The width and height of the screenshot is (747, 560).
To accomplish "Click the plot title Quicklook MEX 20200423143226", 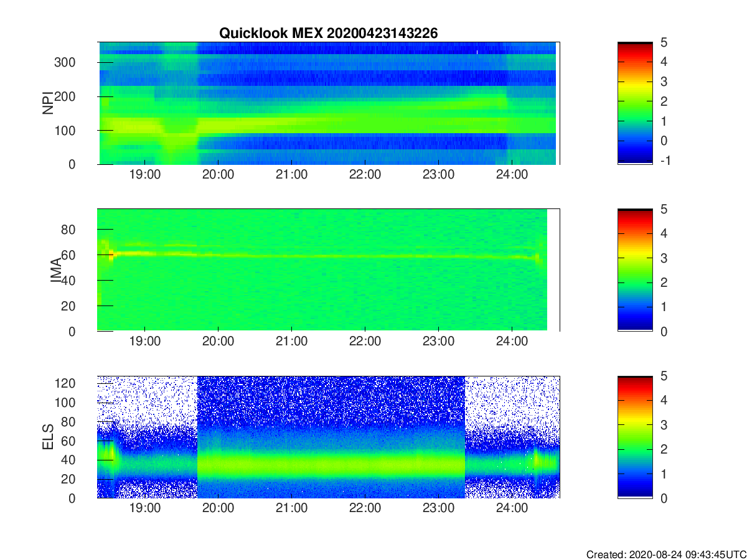I will coord(328,34).
